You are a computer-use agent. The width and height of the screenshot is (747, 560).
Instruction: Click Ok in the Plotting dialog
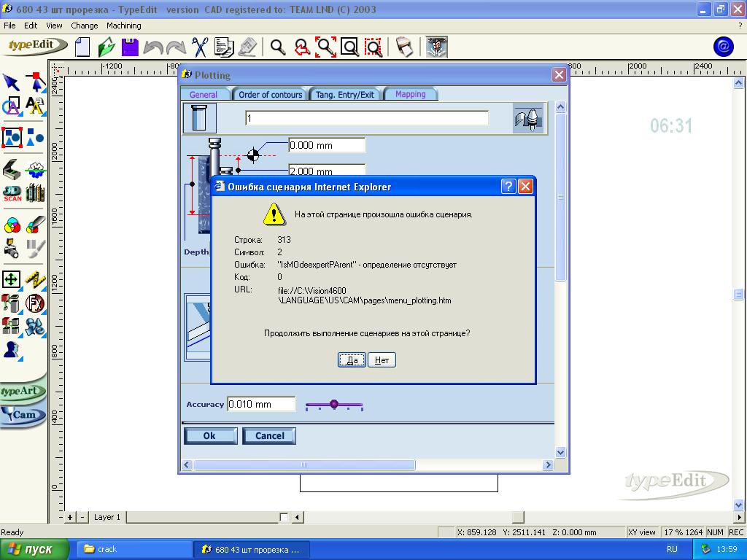[209, 435]
